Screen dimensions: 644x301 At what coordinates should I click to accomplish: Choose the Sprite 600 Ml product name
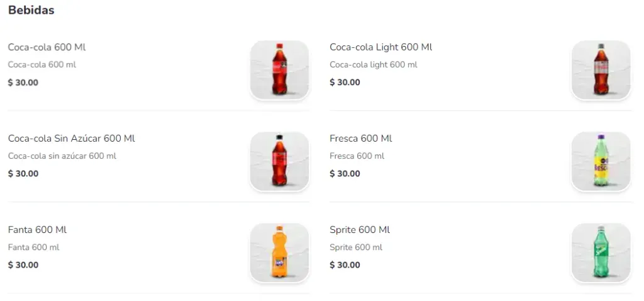pyautogui.click(x=360, y=230)
